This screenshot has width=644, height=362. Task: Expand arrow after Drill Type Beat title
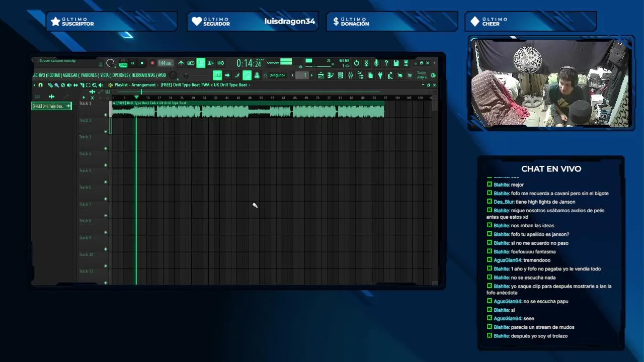click(249, 85)
